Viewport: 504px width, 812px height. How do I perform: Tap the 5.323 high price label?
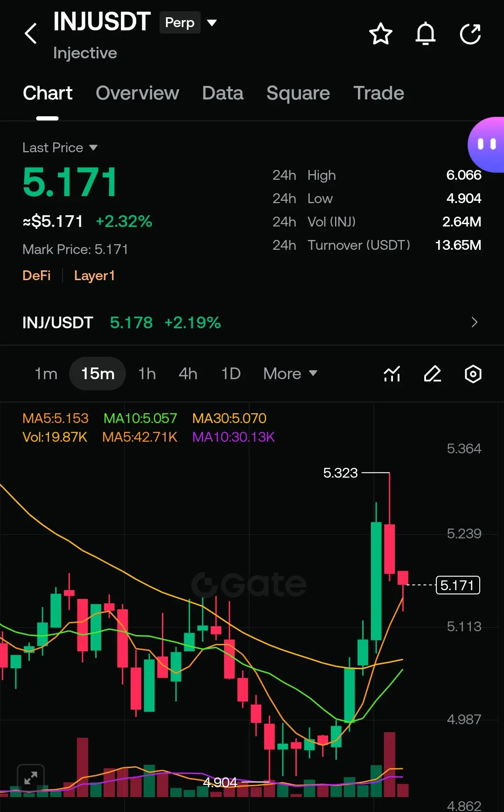click(340, 473)
